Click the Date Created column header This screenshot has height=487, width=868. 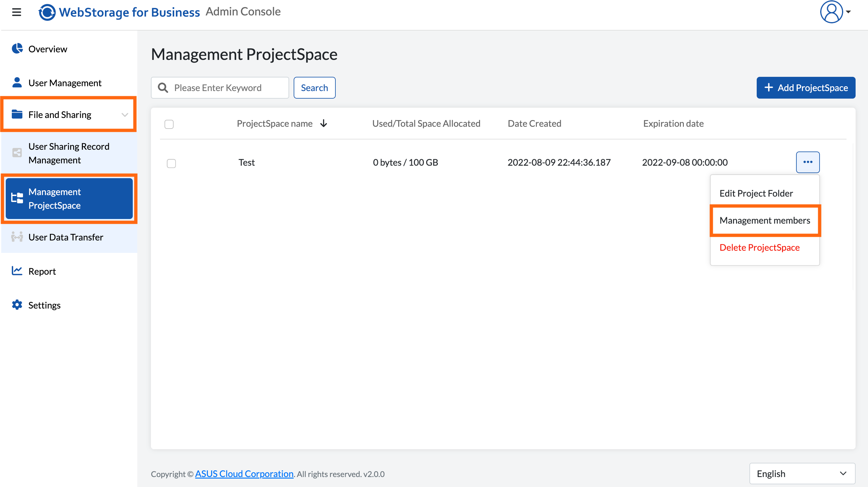click(534, 123)
